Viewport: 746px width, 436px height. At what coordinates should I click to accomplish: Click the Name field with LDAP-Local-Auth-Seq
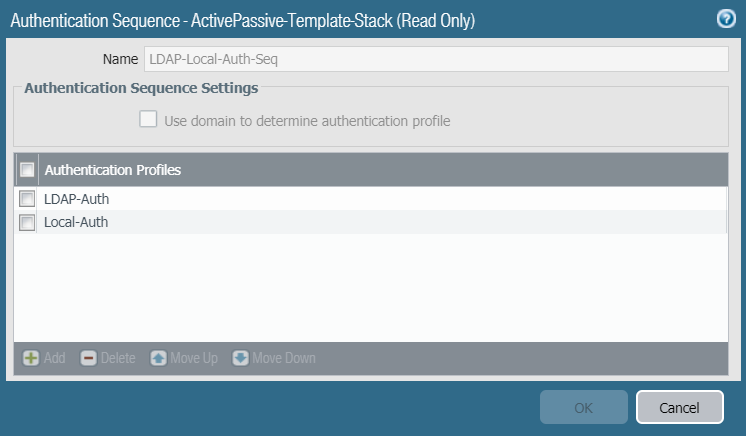pyautogui.click(x=436, y=59)
